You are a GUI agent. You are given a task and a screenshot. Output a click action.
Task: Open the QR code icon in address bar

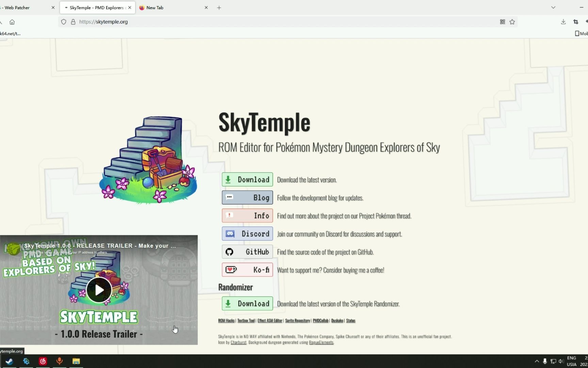click(502, 22)
